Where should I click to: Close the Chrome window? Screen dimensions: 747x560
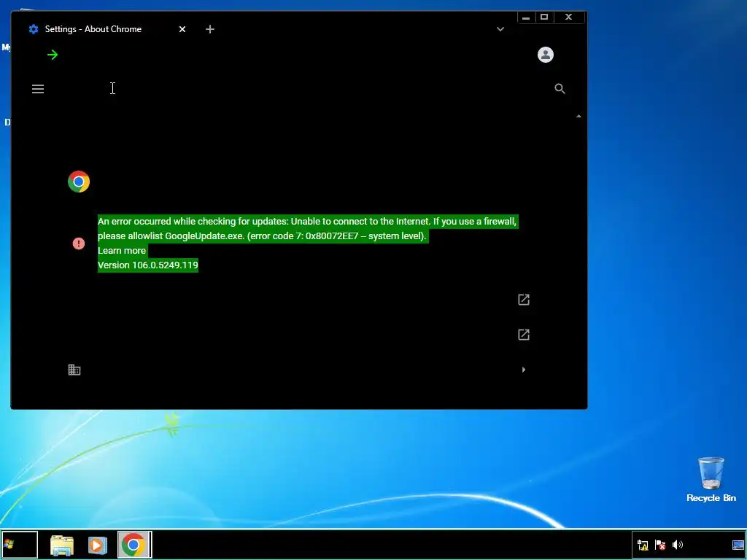(569, 17)
